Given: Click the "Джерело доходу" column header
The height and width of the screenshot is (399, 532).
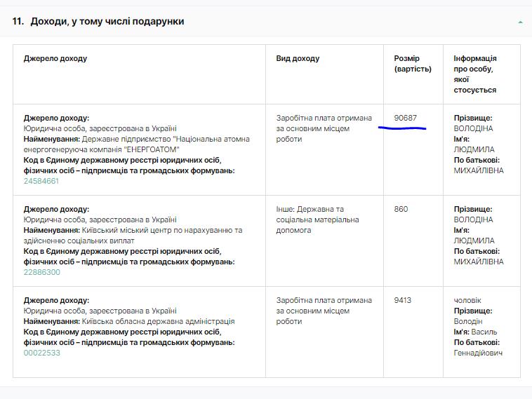Looking at the screenshot, I should 55,58.
